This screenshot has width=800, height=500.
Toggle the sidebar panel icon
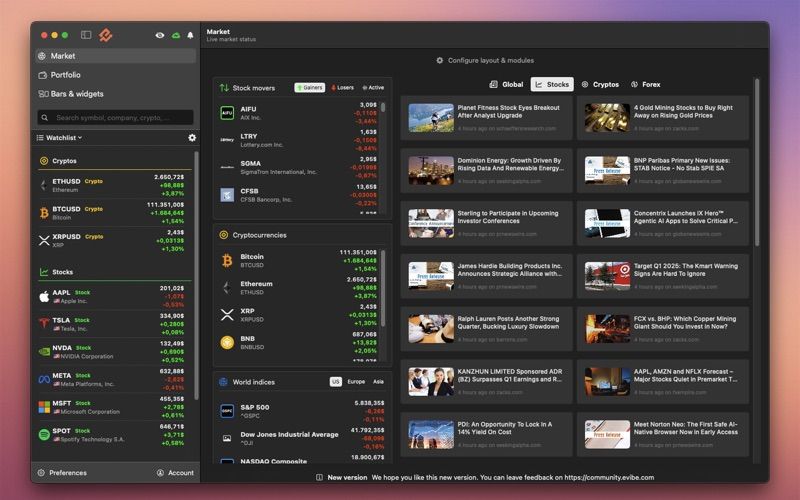[x=86, y=35]
